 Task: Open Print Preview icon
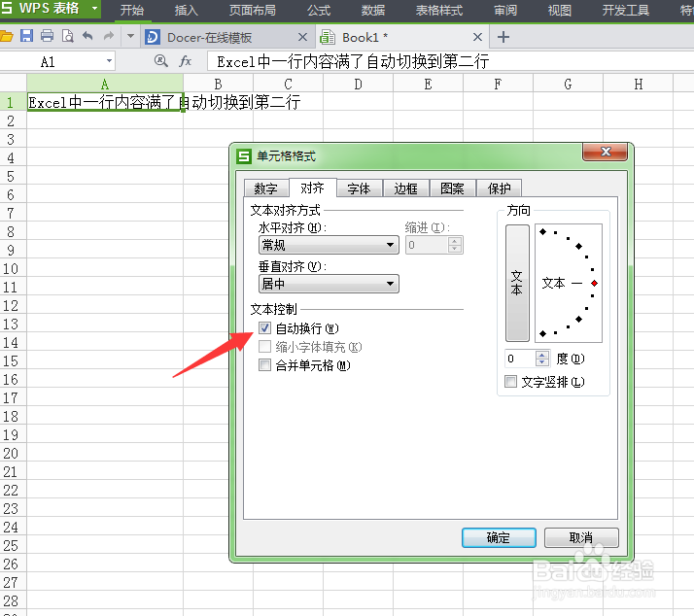[x=67, y=36]
